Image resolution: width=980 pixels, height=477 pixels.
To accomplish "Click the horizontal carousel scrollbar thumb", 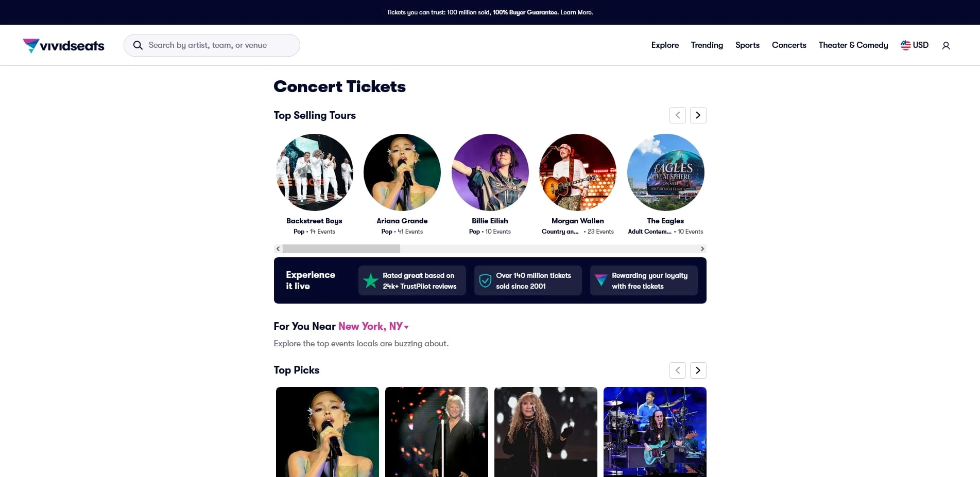I will tap(341, 249).
